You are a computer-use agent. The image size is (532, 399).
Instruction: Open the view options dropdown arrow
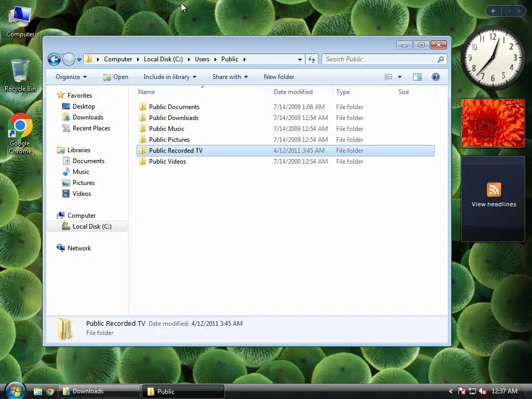pyautogui.click(x=400, y=77)
